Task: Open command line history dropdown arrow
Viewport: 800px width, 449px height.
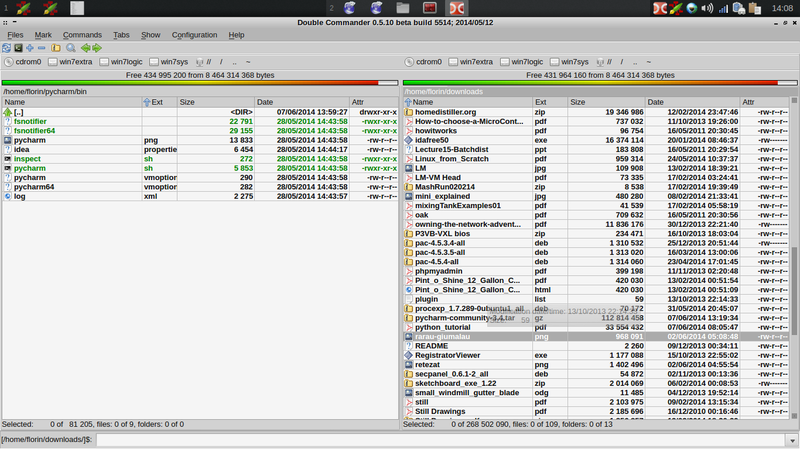Action: 792,440
